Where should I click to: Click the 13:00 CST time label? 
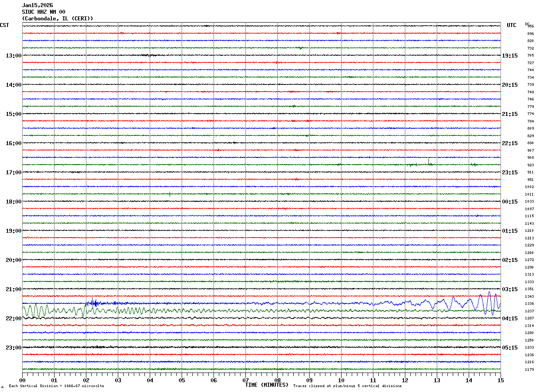(13, 56)
